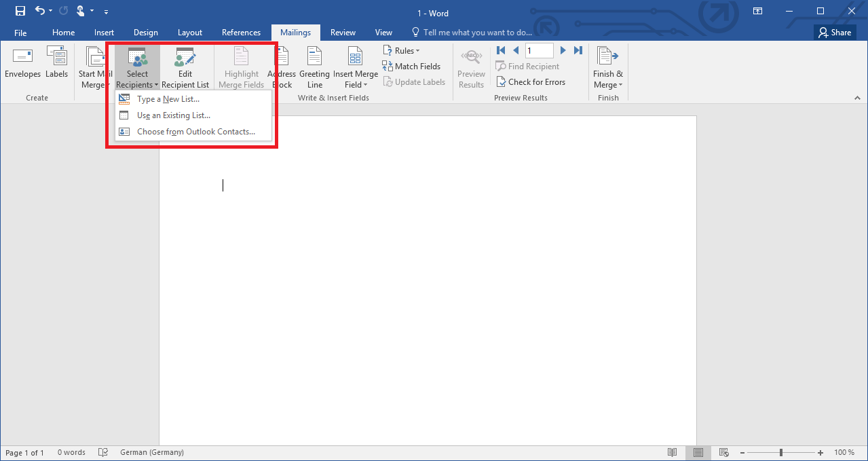
Task: Enable Update Labels
Action: coord(415,81)
